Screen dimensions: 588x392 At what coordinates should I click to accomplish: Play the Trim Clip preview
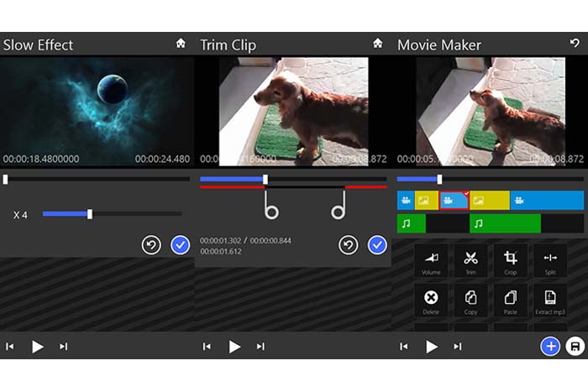tap(235, 346)
